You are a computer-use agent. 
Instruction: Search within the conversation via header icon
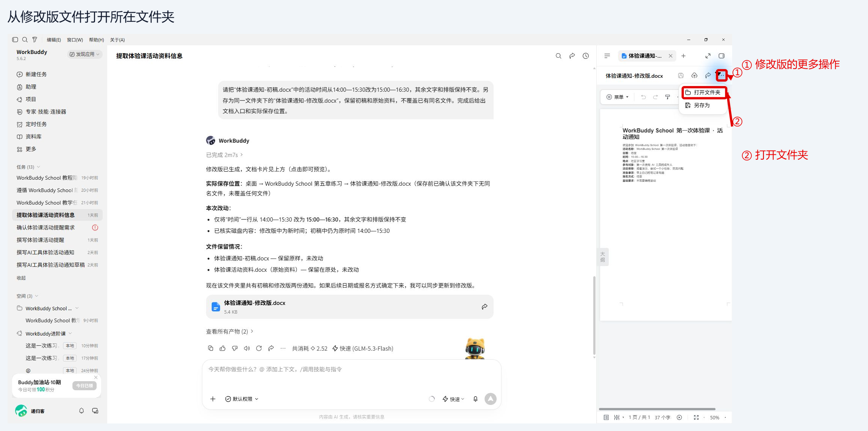(559, 56)
